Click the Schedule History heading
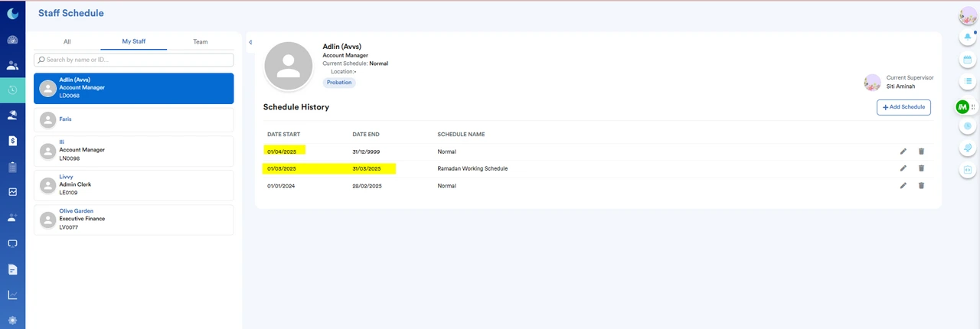The width and height of the screenshot is (980, 329). pyautogui.click(x=296, y=107)
